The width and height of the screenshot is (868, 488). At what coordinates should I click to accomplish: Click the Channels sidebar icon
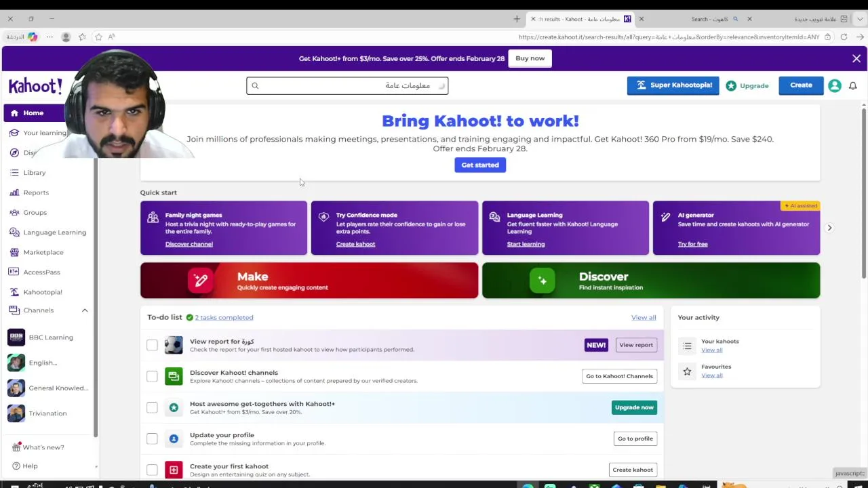coord(14,310)
